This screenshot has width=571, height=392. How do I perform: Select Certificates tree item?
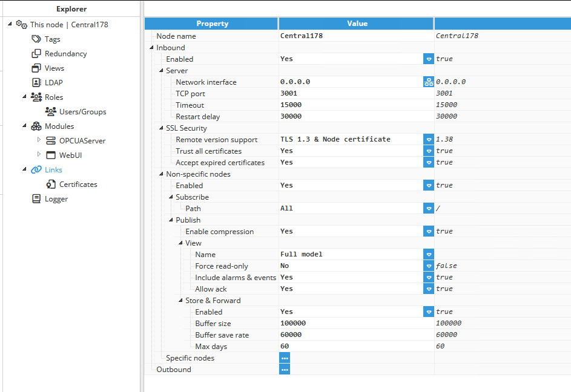pyautogui.click(x=78, y=185)
